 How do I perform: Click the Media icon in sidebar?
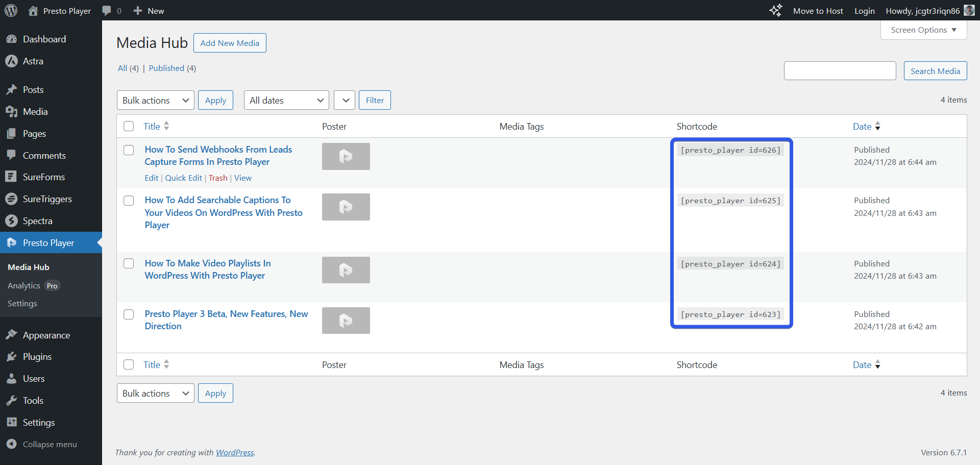11,112
